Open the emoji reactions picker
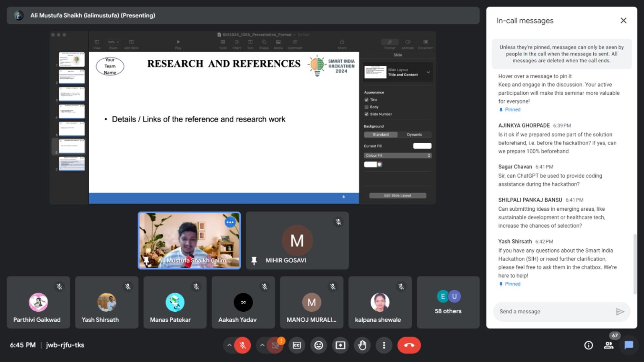 click(x=319, y=345)
